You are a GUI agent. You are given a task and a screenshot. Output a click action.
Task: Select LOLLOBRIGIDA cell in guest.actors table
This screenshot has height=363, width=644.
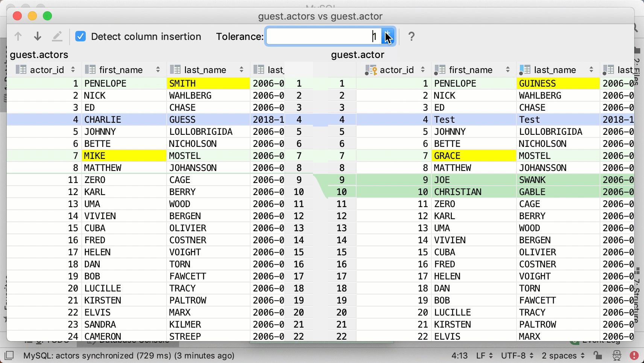coord(208,132)
